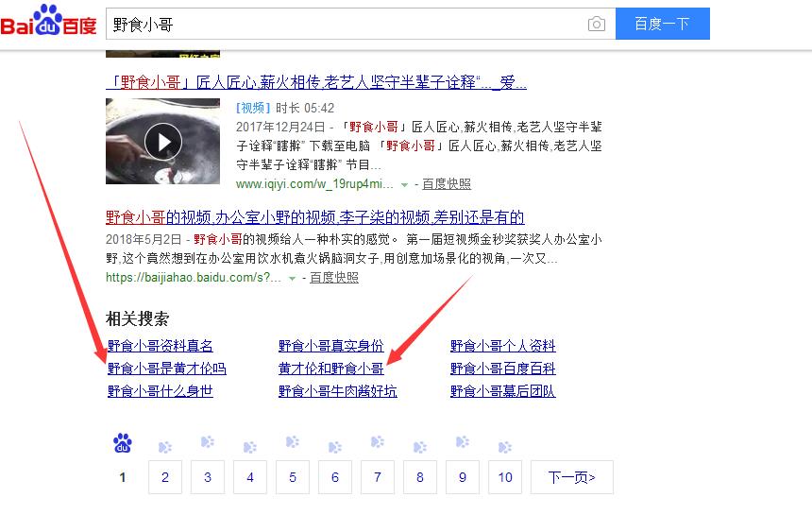The height and width of the screenshot is (532, 812).
Task: Click paw icon above page 6
Action: [334, 447]
